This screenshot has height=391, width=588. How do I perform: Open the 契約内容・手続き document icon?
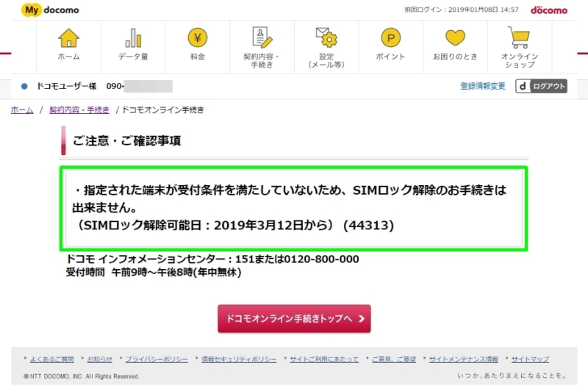[262, 37]
